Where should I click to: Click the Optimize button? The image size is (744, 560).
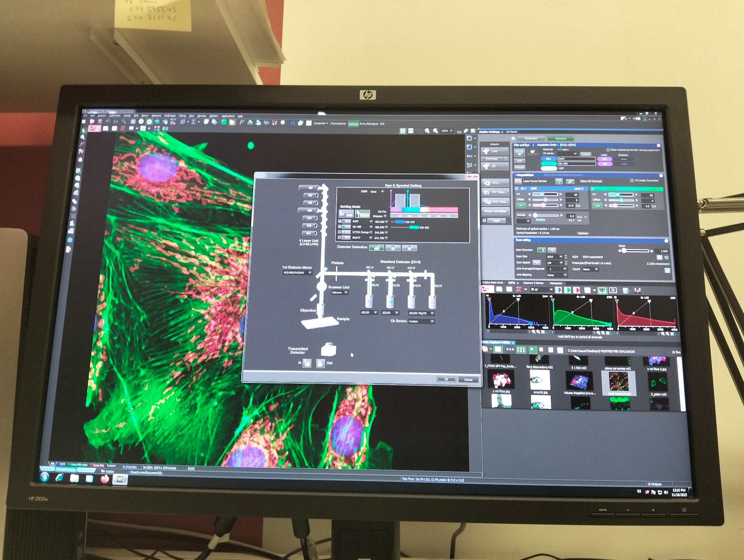tap(583, 233)
